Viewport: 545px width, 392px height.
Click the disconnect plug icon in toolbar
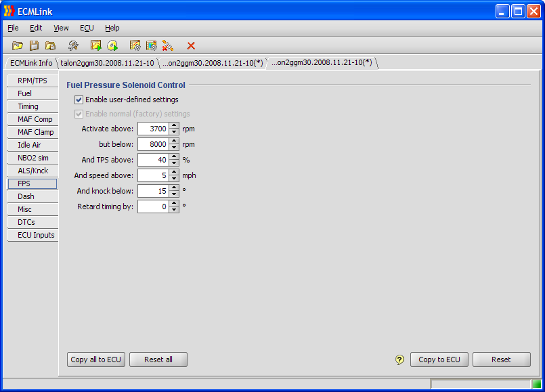pos(168,45)
